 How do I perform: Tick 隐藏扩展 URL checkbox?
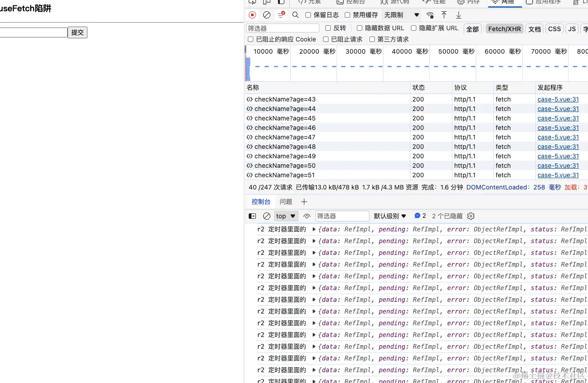pyautogui.click(x=414, y=28)
